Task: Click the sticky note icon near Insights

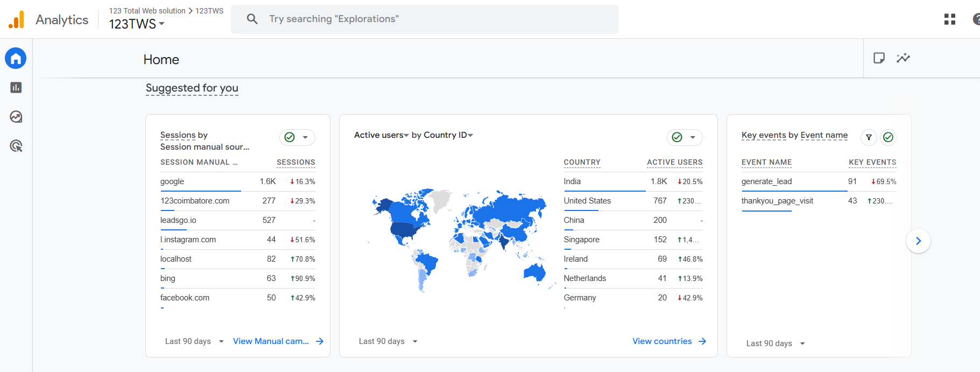Action: [879, 58]
